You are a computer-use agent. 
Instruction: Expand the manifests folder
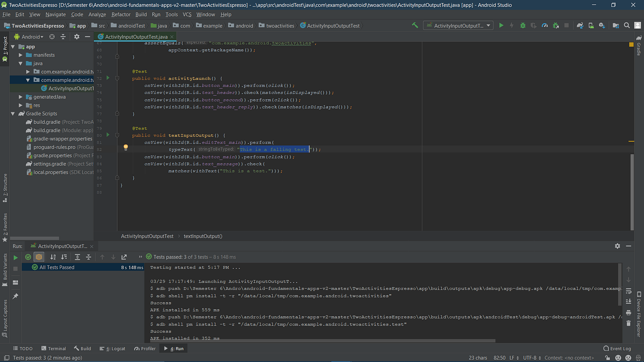point(20,54)
